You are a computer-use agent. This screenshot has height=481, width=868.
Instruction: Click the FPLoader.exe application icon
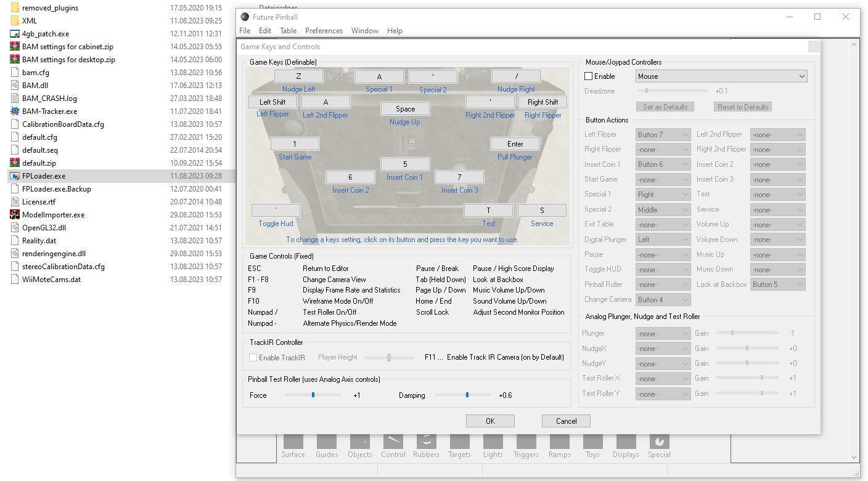click(15, 176)
